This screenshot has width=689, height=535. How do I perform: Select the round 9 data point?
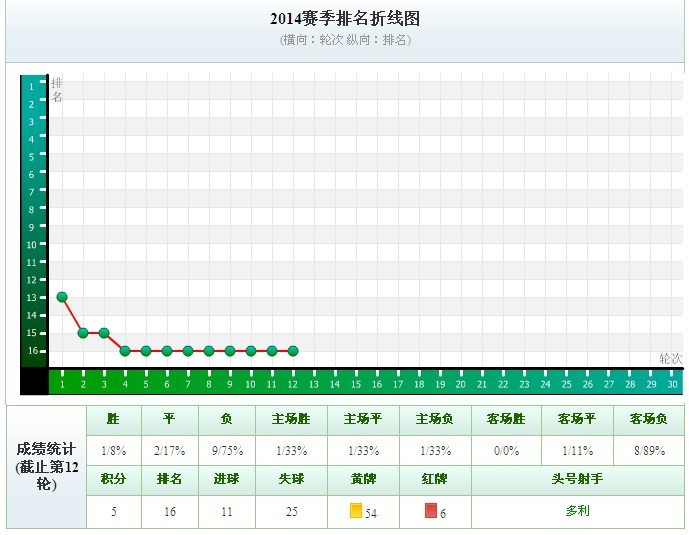[230, 351]
